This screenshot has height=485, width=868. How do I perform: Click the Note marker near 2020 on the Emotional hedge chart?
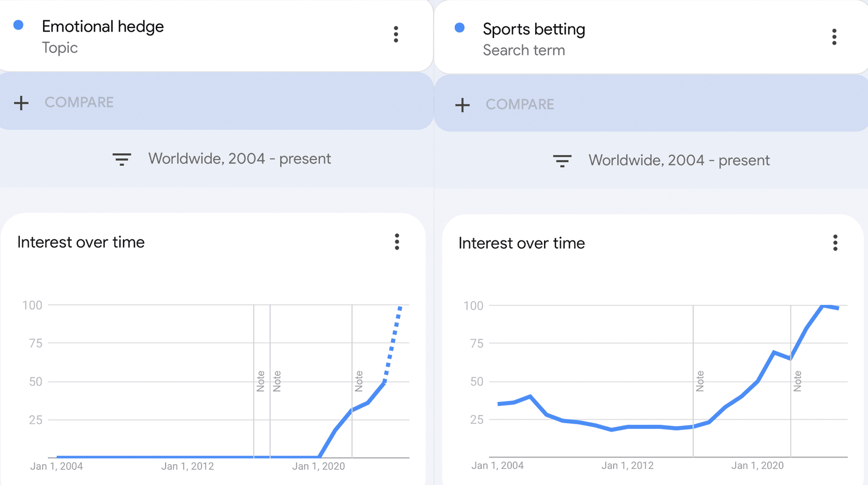click(359, 381)
